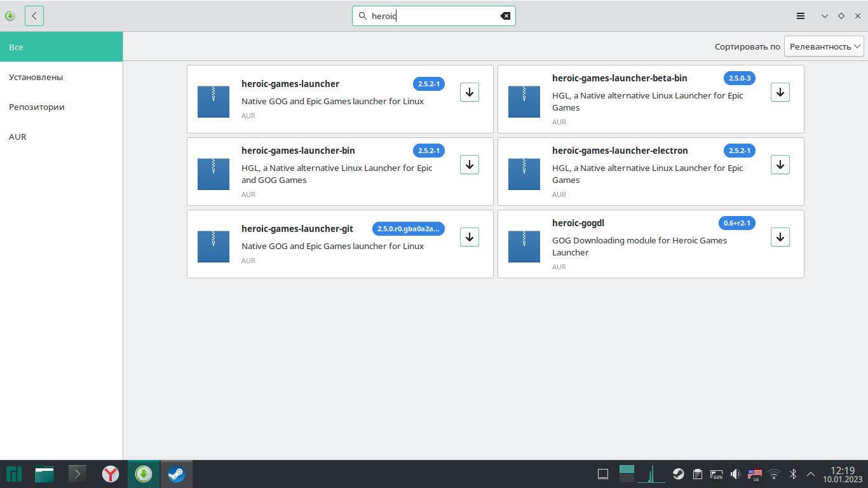Click the search magnifier icon
Viewport: 868px width, 488px height.
coord(363,16)
